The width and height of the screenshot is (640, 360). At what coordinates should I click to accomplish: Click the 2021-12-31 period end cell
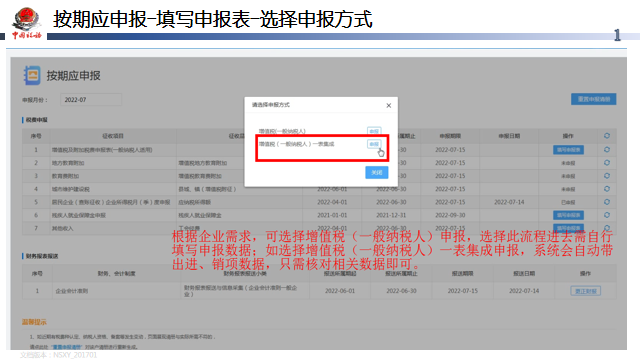pos(391,215)
